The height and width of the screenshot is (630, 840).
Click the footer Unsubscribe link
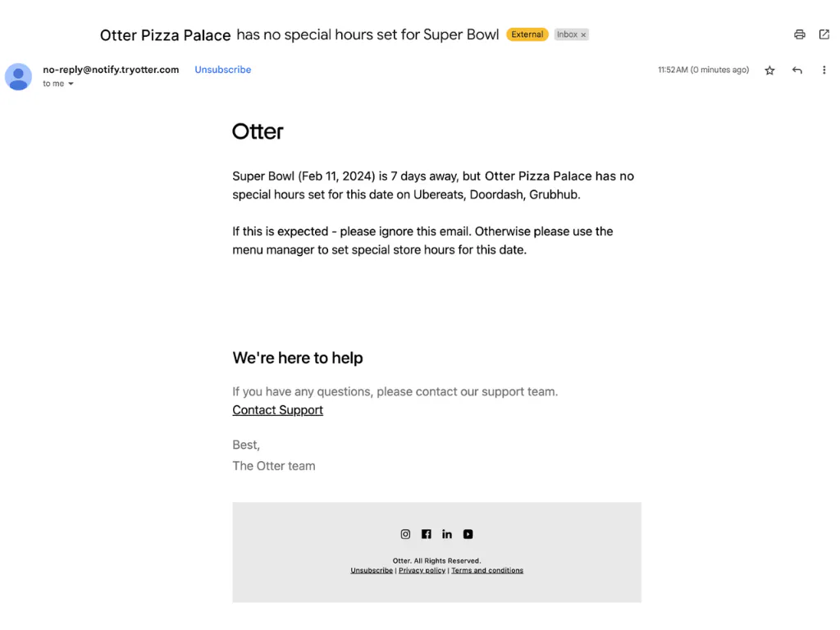372,570
